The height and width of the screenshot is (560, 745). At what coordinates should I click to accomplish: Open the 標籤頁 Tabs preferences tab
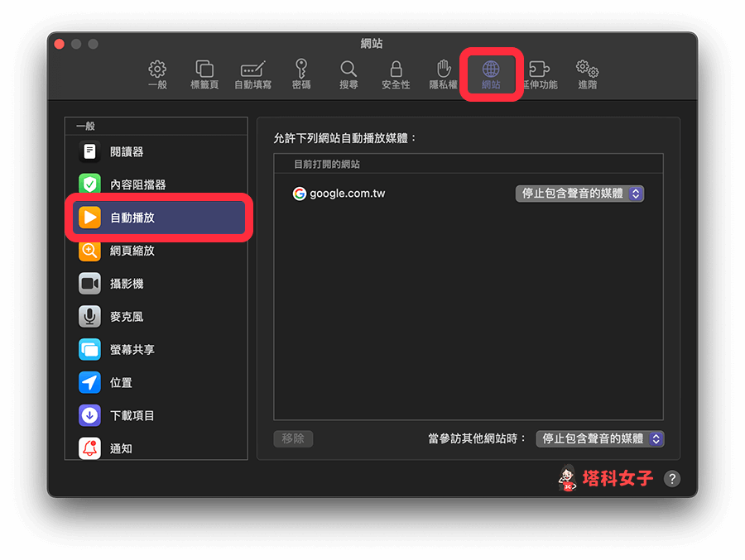[204, 74]
